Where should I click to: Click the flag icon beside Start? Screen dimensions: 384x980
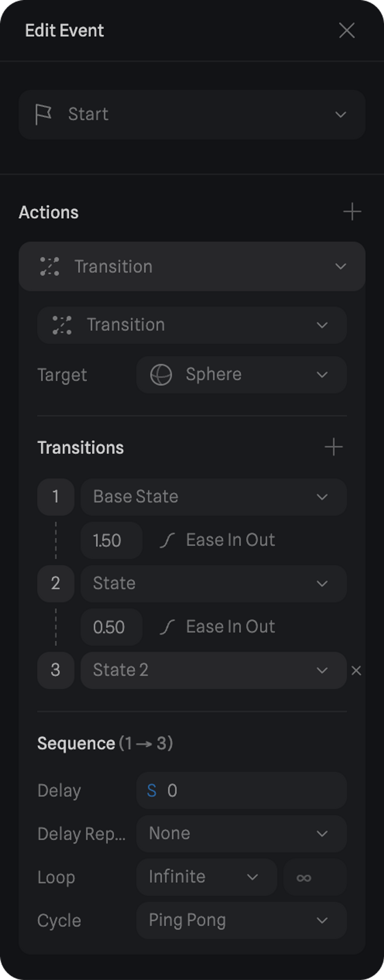43,114
